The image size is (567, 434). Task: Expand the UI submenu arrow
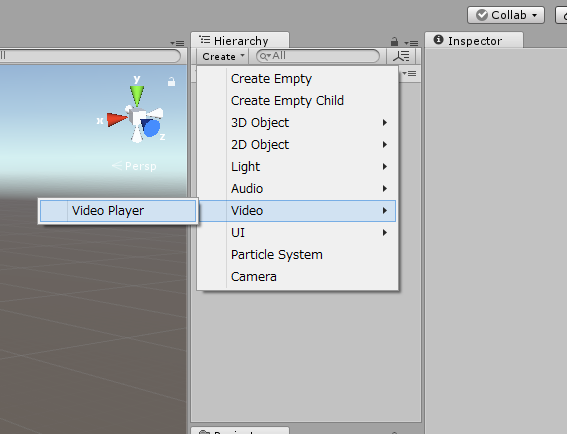(385, 233)
